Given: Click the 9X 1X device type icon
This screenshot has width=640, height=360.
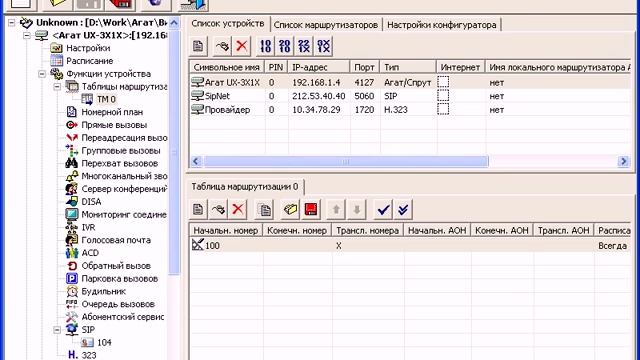Looking at the screenshot, I should [323, 46].
